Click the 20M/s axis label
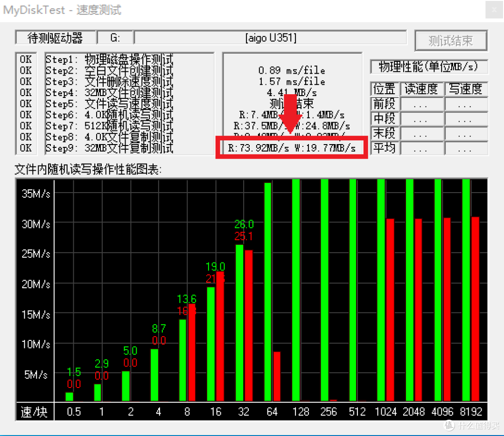The image size is (504, 436). (36, 284)
